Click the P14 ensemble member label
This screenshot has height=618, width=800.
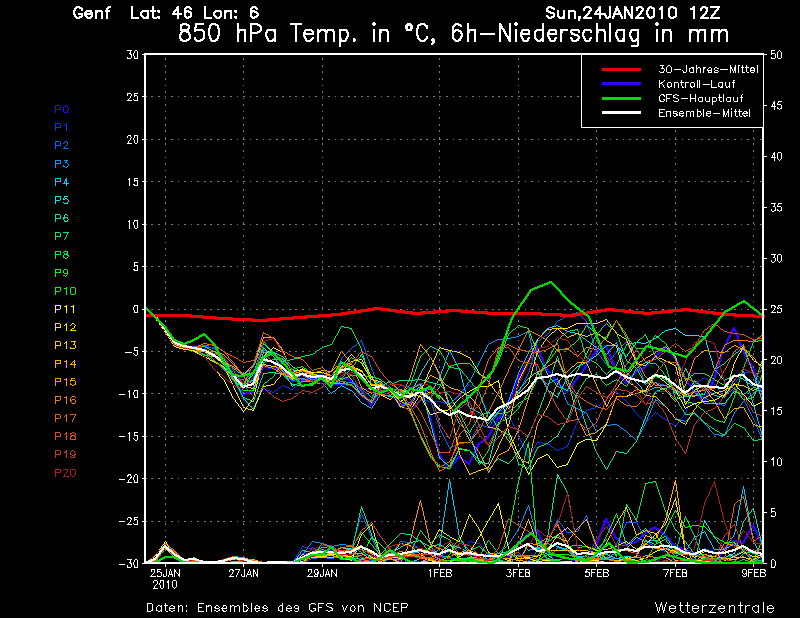(65, 364)
